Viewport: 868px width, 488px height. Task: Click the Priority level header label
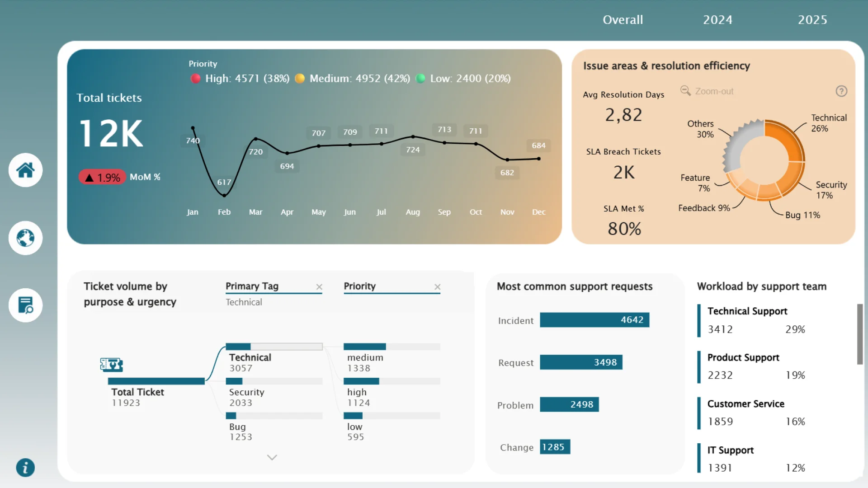[x=360, y=286]
